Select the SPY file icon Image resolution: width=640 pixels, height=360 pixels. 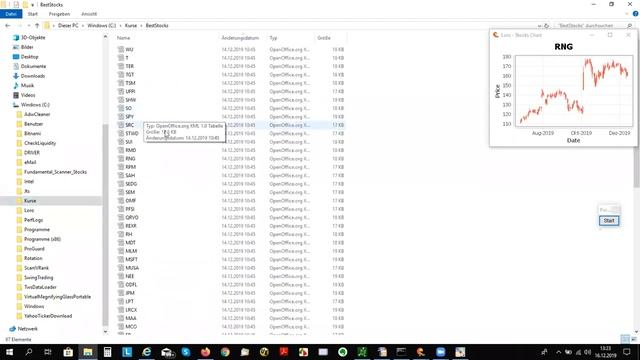tap(121, 116)
